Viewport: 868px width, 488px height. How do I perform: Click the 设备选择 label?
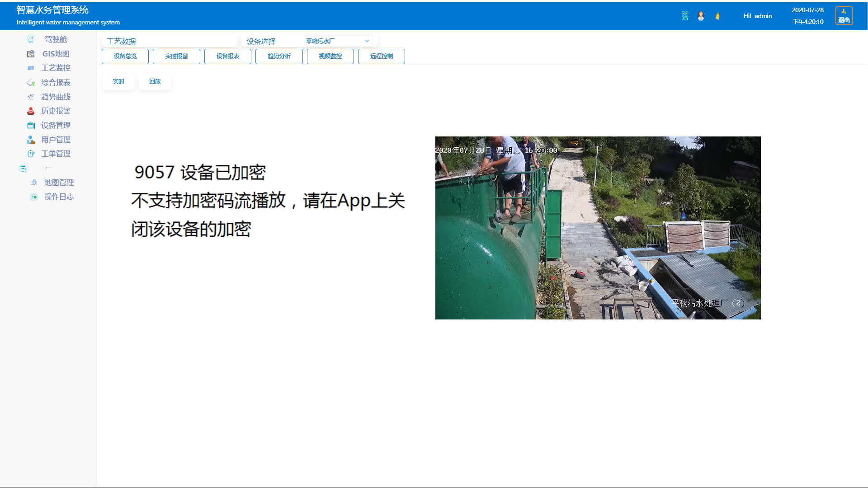pos(261,41)
